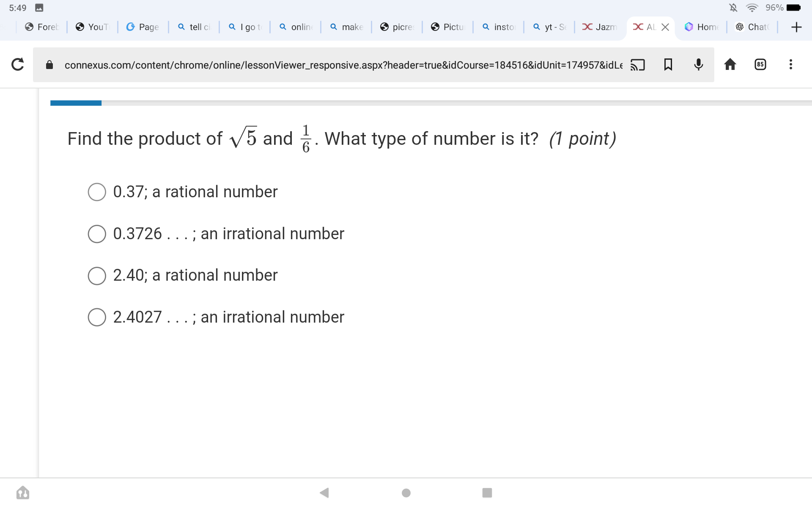Tap the bottom-left app drawer icon

pos(23,492)
